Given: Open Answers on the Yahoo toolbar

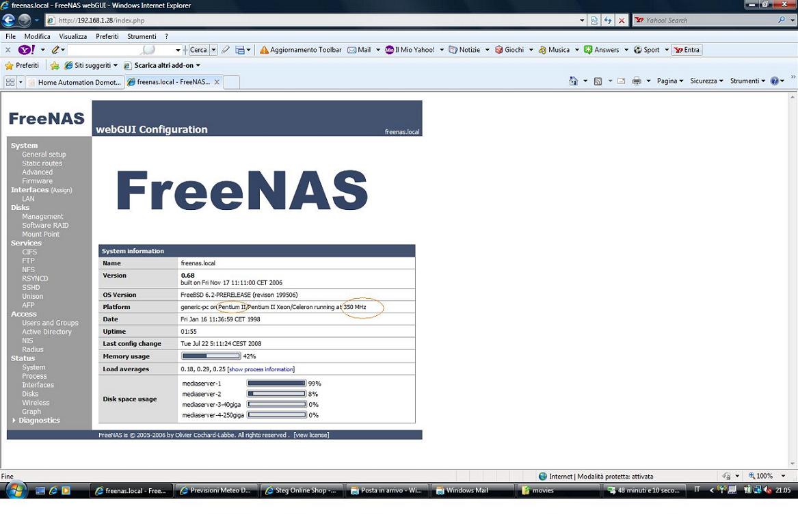Looking at the screenshot, I should [x=602, y=50].
